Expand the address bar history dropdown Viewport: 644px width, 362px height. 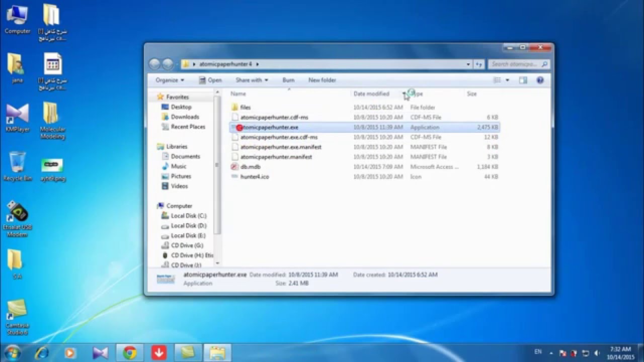click(x=468, y=64)
